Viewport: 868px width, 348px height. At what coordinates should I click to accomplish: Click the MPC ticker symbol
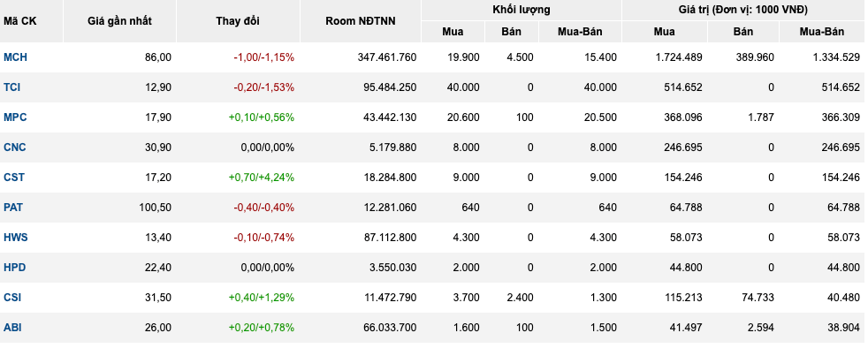[15, 117]
